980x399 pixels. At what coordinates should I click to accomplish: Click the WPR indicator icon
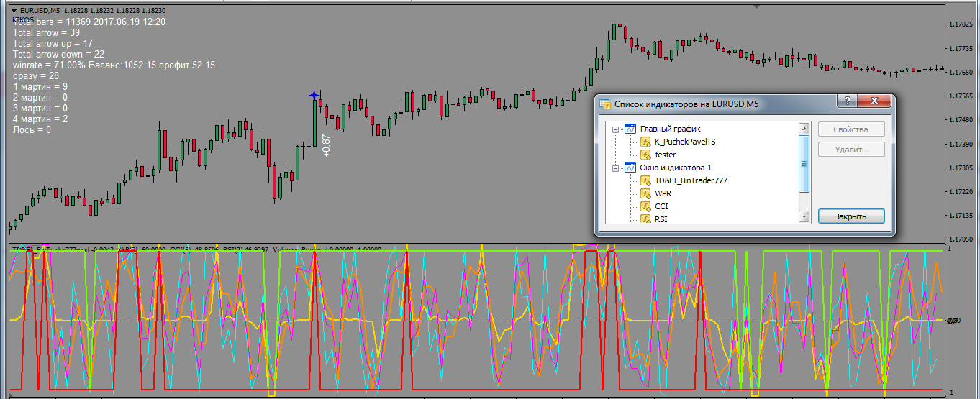[645, 193]
